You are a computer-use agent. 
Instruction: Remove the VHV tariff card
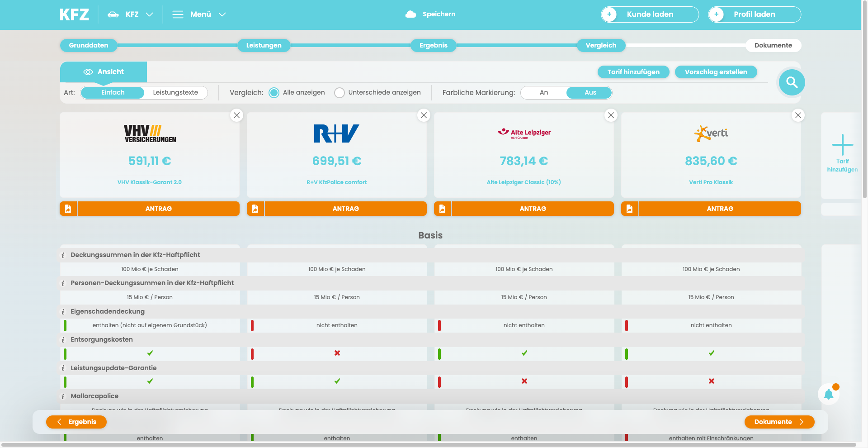(236, 115)
